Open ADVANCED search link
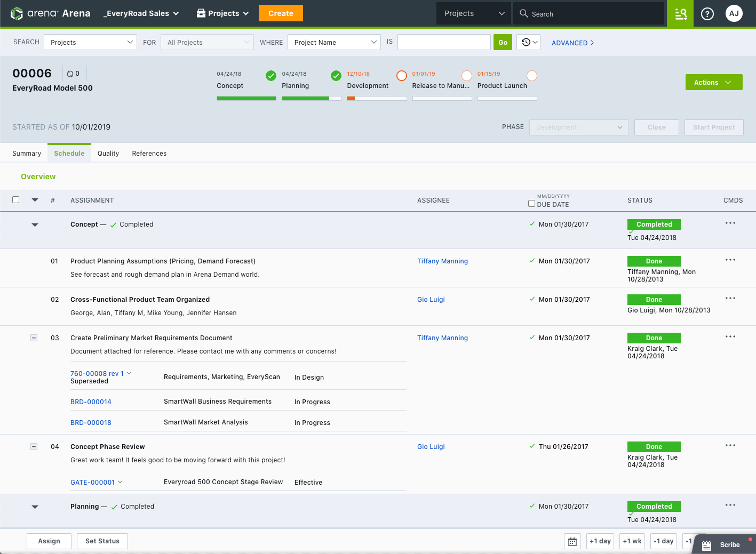Viewport: 756px width, 554px height. click(572, 43)
